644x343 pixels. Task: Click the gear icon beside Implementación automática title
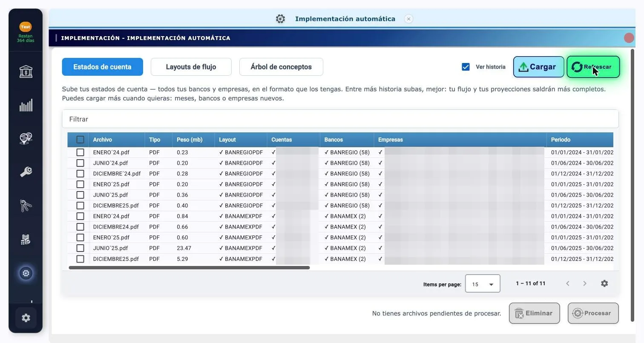(x=280, y=19)
